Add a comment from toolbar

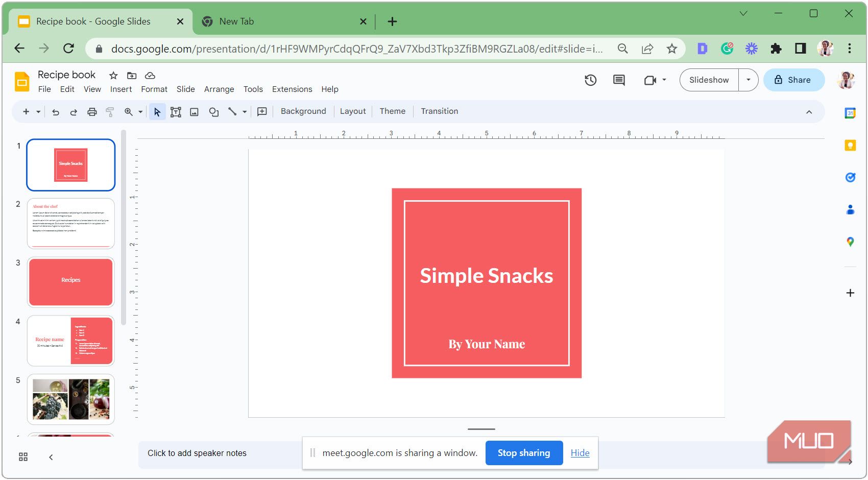(262, 112)
